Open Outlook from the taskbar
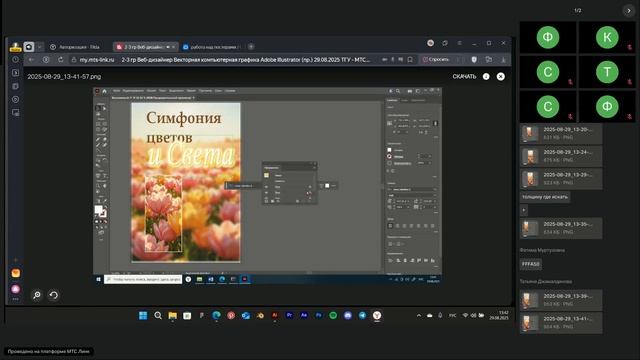640x360 pixels. [x=245, y=316]
